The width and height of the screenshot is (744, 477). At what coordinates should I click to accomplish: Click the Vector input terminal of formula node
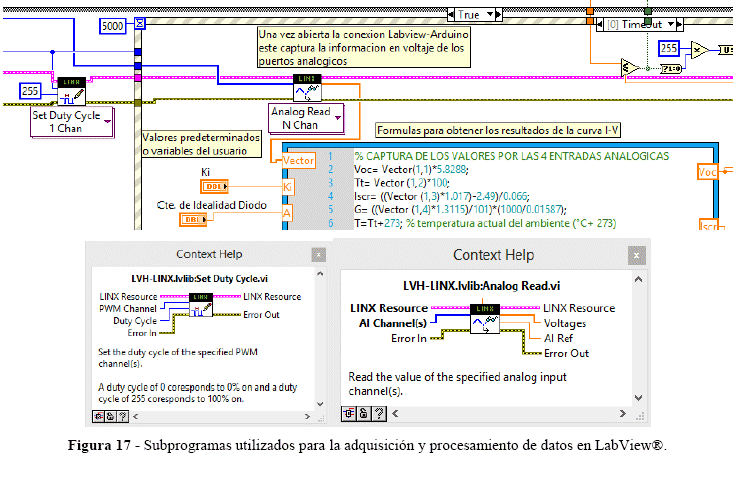(x=298, y=160)
